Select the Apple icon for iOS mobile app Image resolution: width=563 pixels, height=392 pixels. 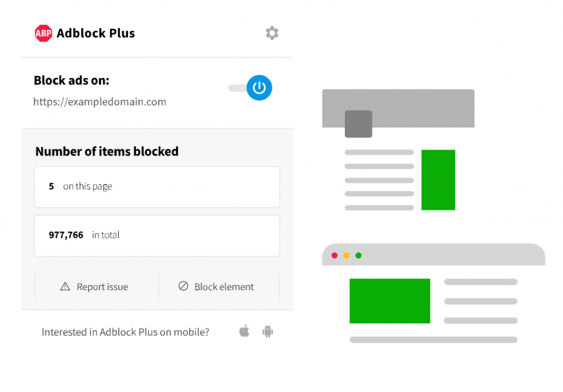(x=244, y=332)
